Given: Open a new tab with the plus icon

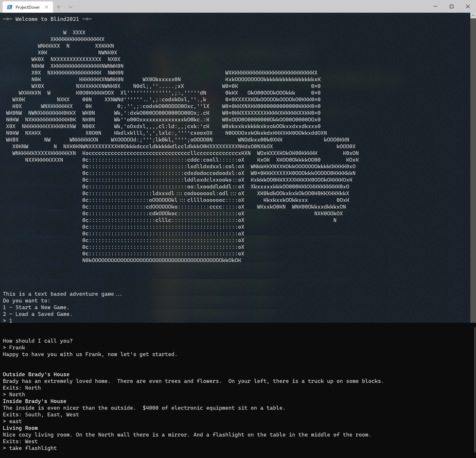Looking at the screenshot, I should click(59, 7).
